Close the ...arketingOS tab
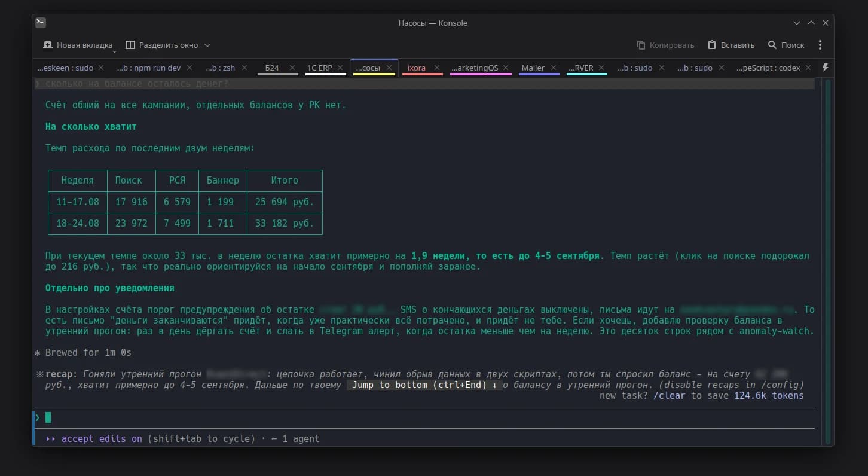The image size is (868, 476). pyautogui.click(x=505, y=68)
